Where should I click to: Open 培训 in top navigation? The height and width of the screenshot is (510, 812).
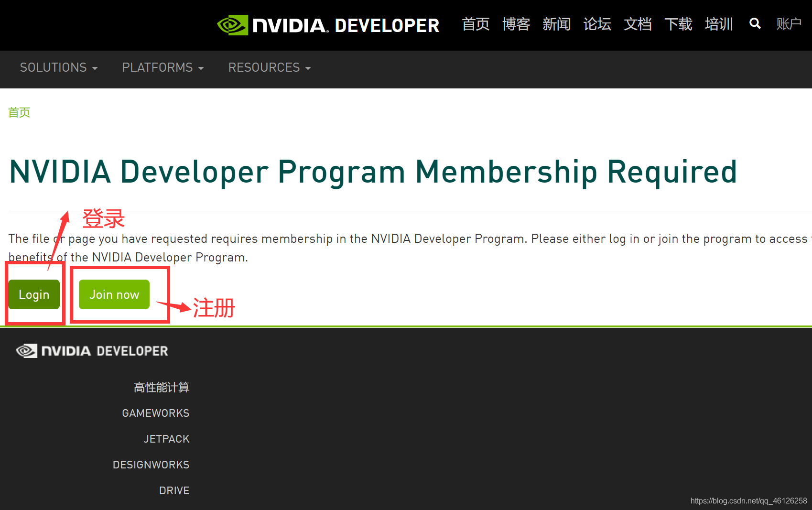[x=719, y=24]
